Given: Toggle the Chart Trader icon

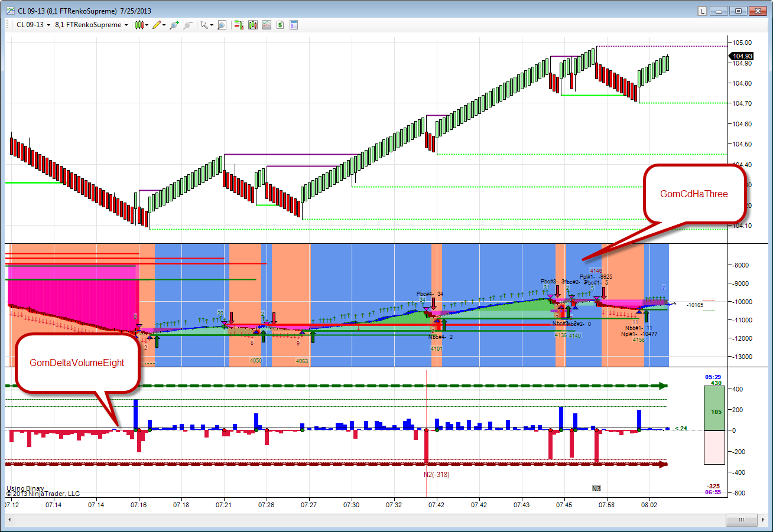Looking at the screenshot, I should pos(239,25).
